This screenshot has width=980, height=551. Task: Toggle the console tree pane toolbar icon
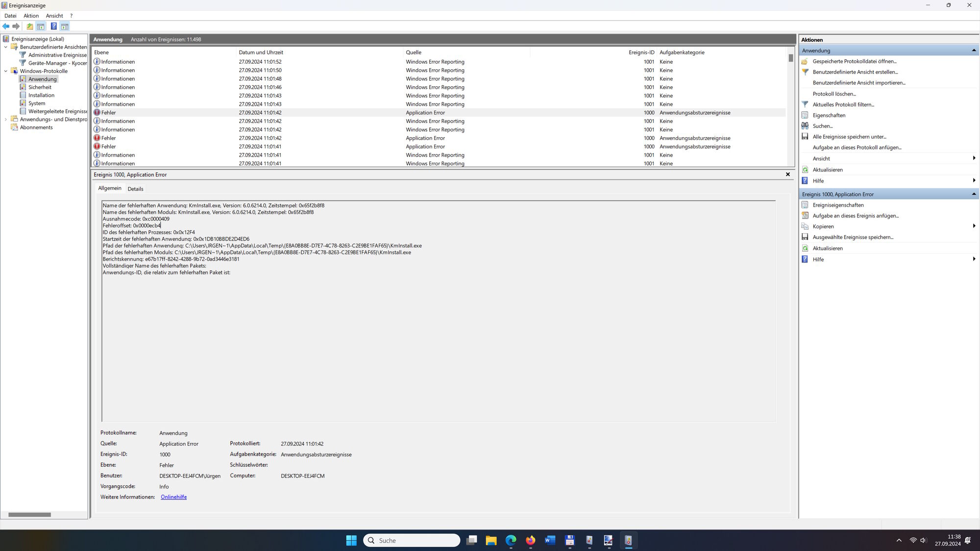tap(41, 26)
